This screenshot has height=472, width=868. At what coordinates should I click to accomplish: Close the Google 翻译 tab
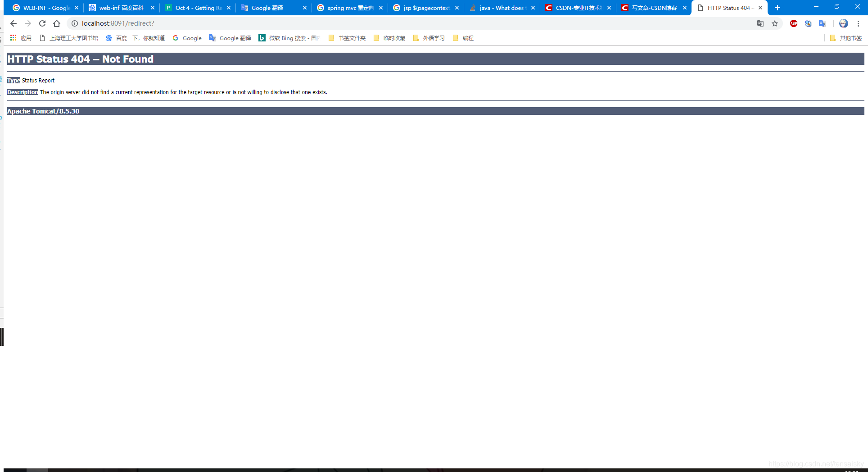pos(305,8)
